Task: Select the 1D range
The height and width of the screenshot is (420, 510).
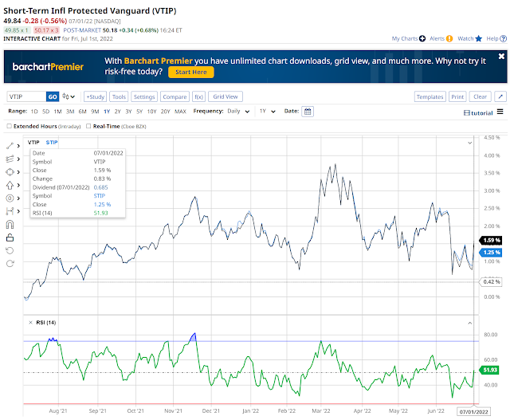Action: coord(34,112)
